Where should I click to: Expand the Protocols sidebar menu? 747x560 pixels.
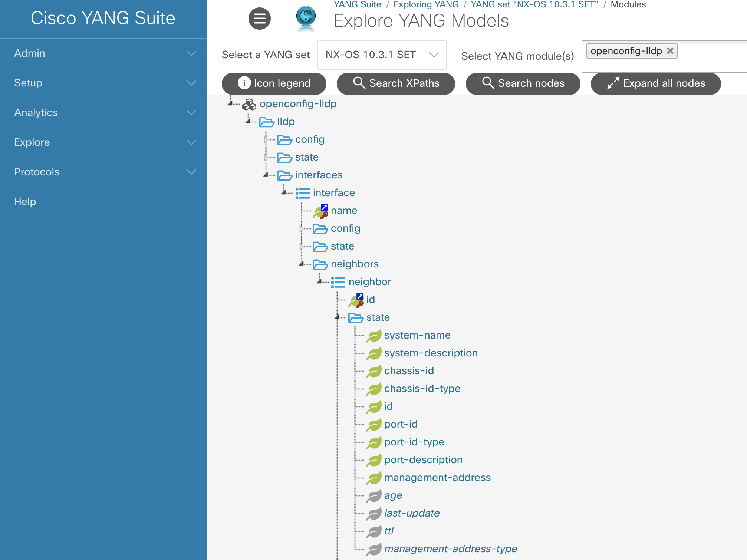103,172
